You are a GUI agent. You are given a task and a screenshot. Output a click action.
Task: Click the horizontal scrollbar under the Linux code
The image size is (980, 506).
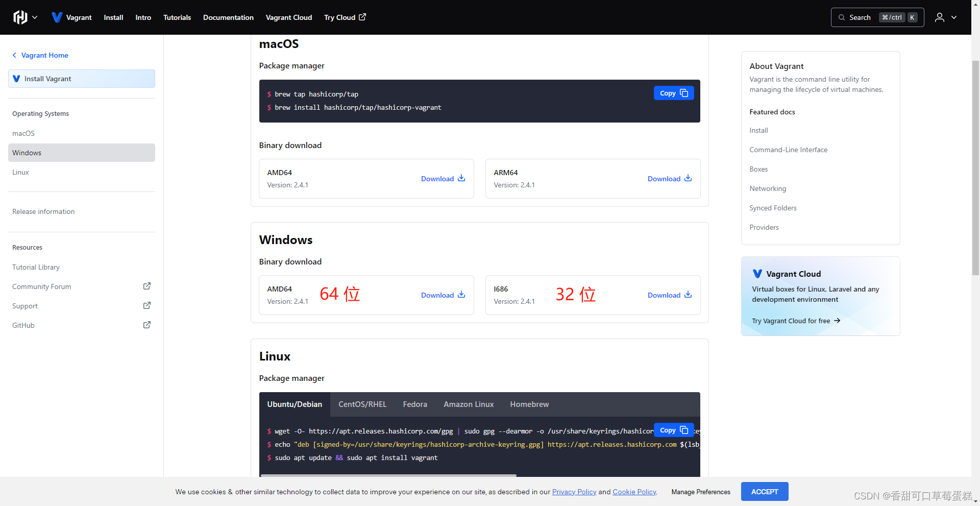pyautogui.click(x=388, y=475)
